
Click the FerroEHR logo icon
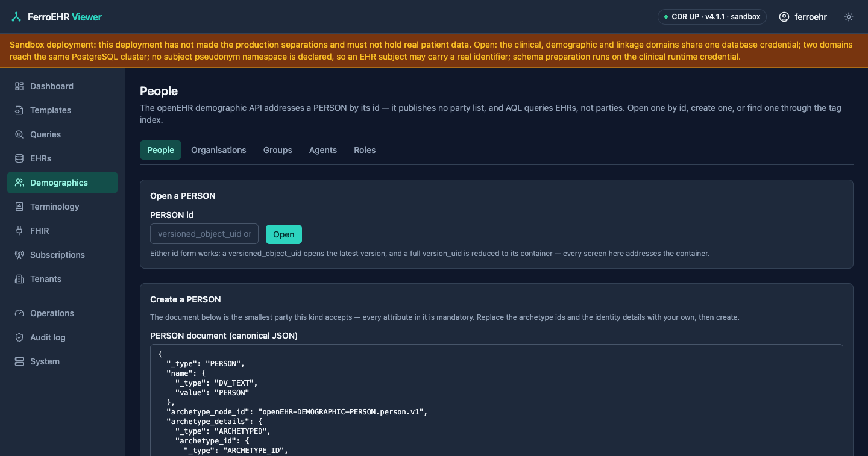click(16, 17)
